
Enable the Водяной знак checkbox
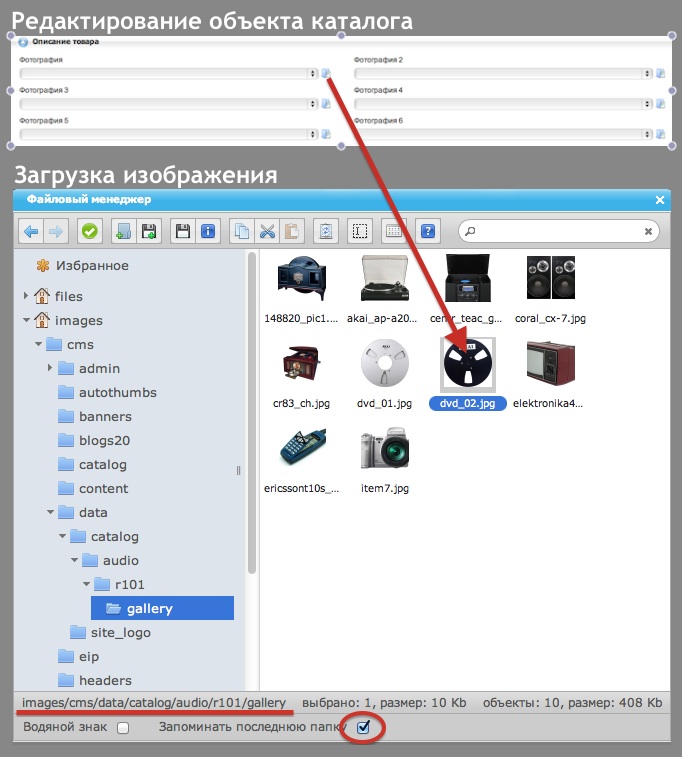[x=123, y=728]
